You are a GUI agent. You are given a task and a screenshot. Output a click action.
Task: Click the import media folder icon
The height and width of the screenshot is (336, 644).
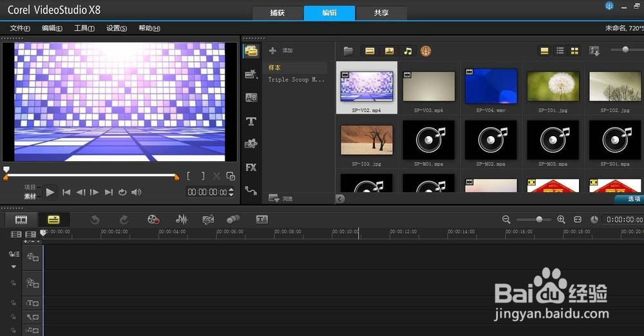pos(348,51)
